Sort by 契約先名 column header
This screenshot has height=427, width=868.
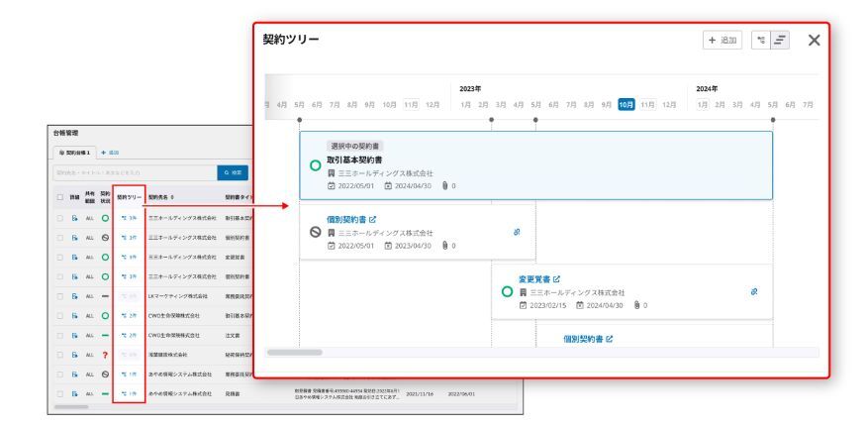click(161, 197)
